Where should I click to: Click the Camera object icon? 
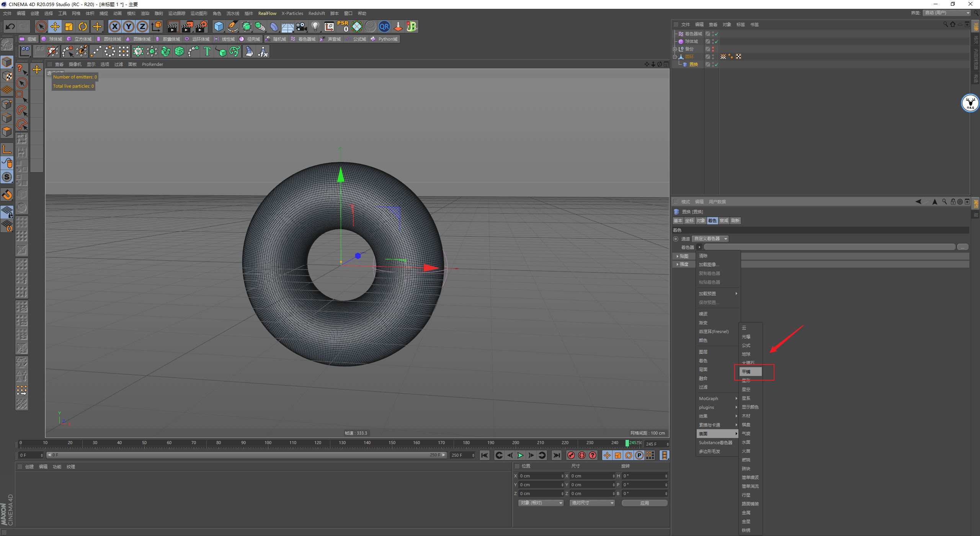pyautogui.click(x=302, y=26)
